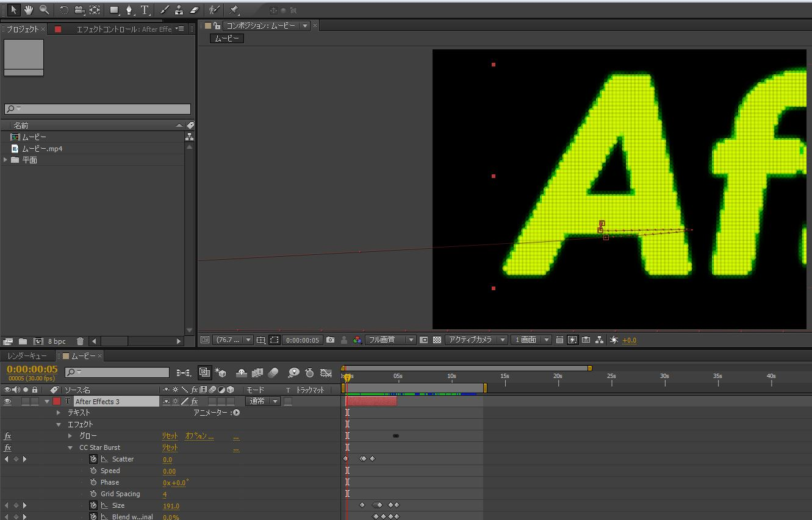812x520 pixels.
Task: Expand the グロー effect properties
Action: 70,436
